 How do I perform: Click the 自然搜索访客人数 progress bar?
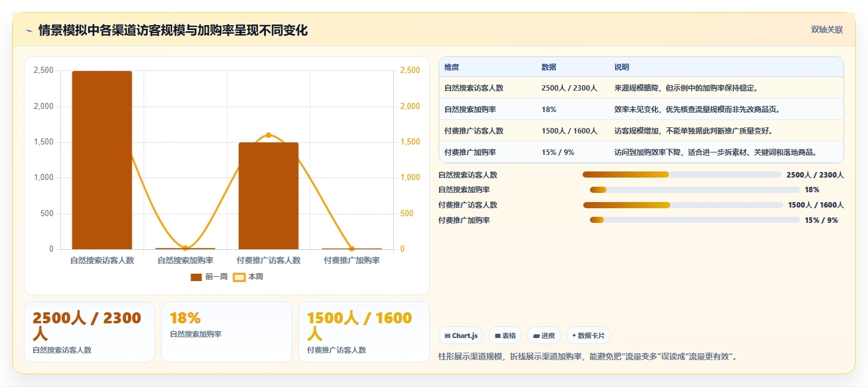pyautogui.click(x=682, y=175)
